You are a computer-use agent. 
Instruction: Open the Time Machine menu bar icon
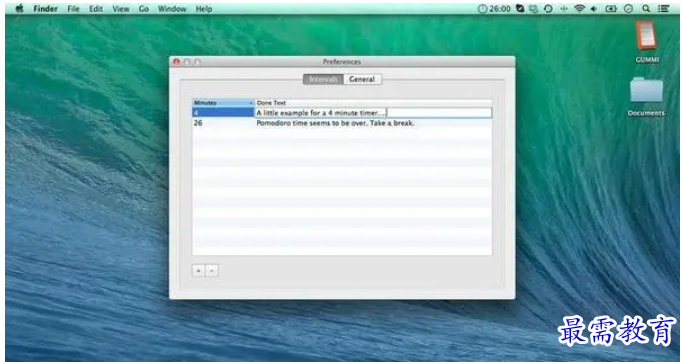pyautogui.click(x=548, y=8)
